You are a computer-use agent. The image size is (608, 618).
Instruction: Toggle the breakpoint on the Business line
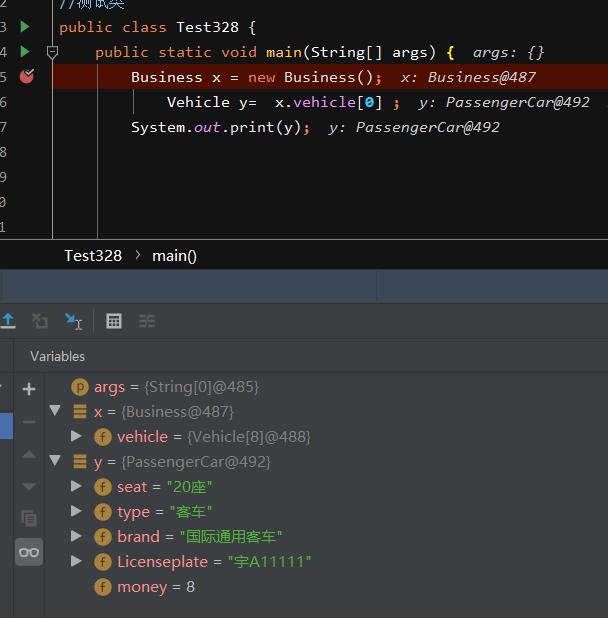click(27, 76)
